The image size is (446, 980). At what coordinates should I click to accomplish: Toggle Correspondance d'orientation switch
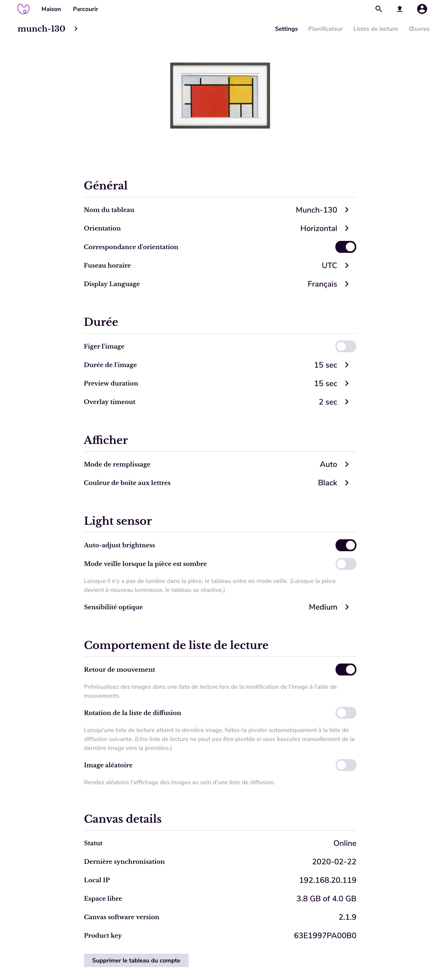tap(346, 247)
